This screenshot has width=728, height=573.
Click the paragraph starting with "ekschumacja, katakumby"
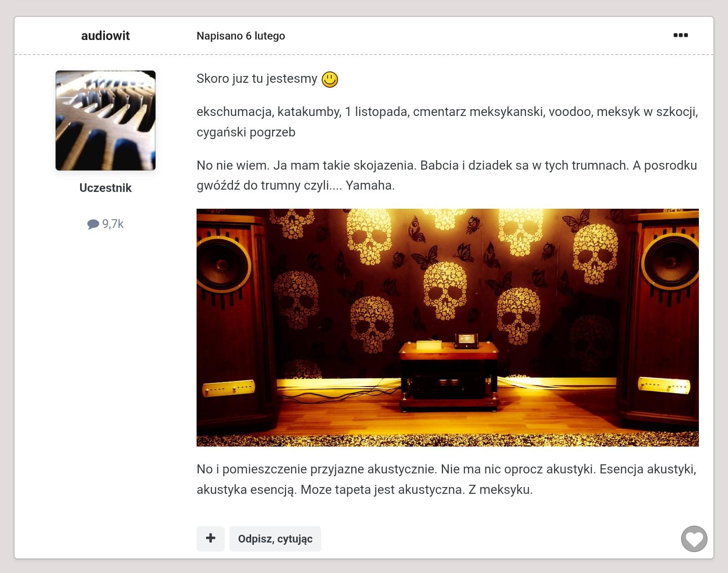point(447,122)
